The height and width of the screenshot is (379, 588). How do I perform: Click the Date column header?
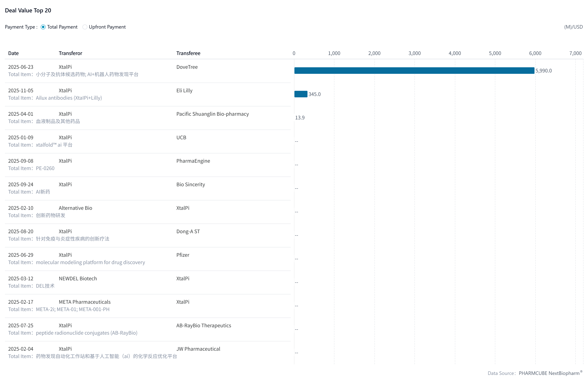[13, 53]
